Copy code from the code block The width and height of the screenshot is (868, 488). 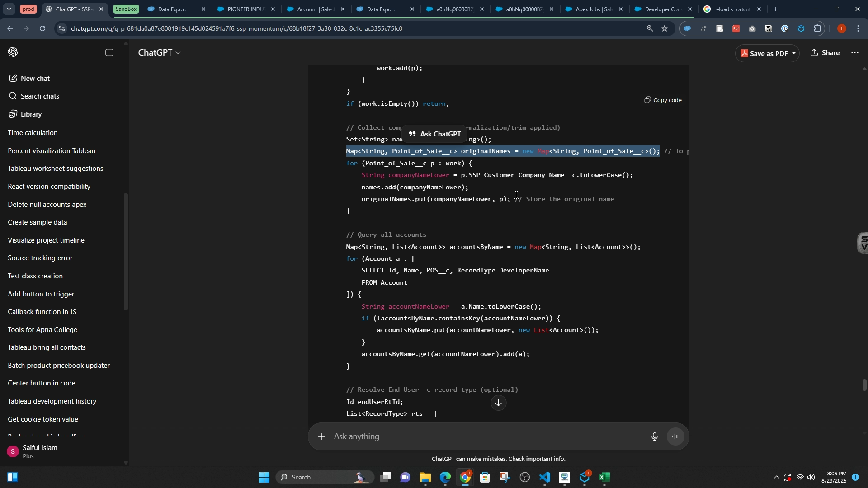pyautogui.click(x=663, y=100)
